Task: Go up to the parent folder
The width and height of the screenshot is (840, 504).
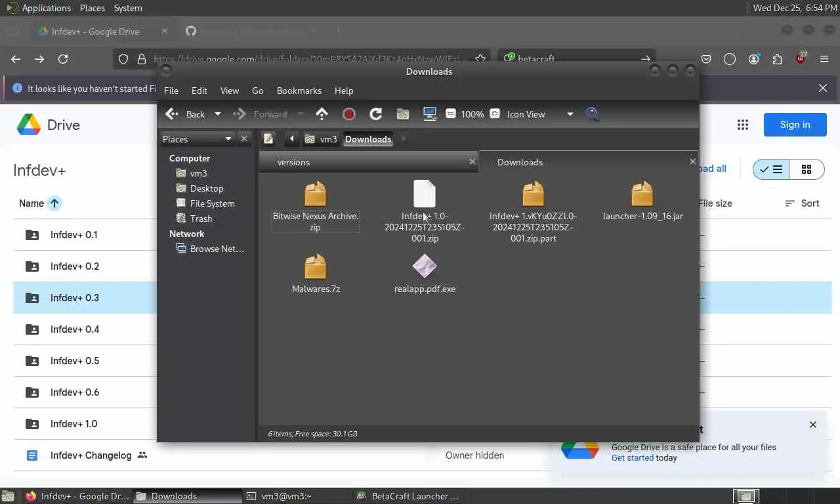Action: click(x=322, y=114)
